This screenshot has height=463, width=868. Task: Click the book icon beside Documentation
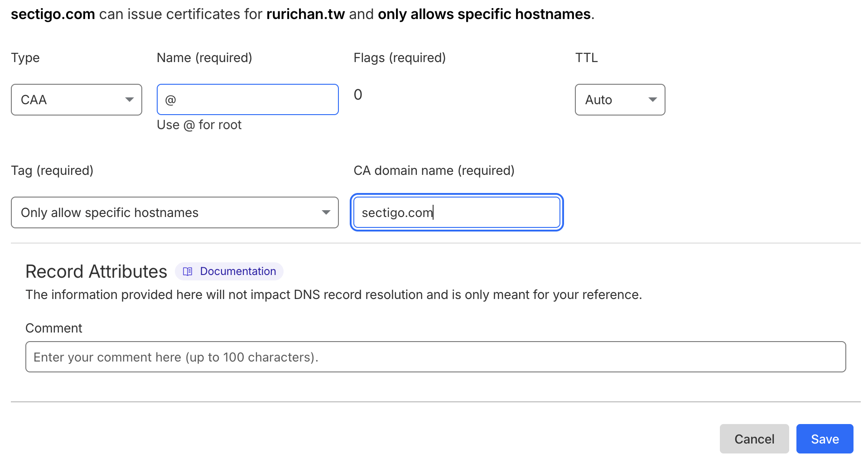pyautogui.click(x=188, y=271)
